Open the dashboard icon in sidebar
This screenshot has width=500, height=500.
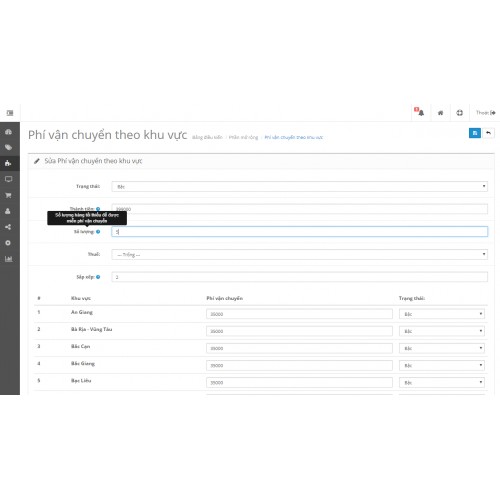pyautogui.click(x=8, y=132)
